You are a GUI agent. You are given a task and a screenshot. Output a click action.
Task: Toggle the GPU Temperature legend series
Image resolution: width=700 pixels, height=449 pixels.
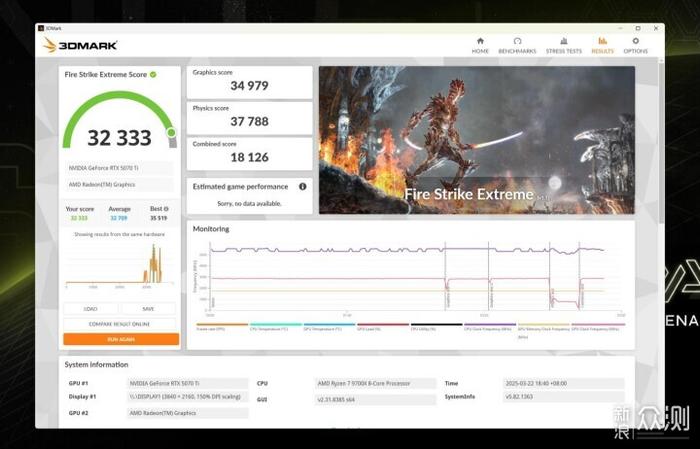click(329, 327)
